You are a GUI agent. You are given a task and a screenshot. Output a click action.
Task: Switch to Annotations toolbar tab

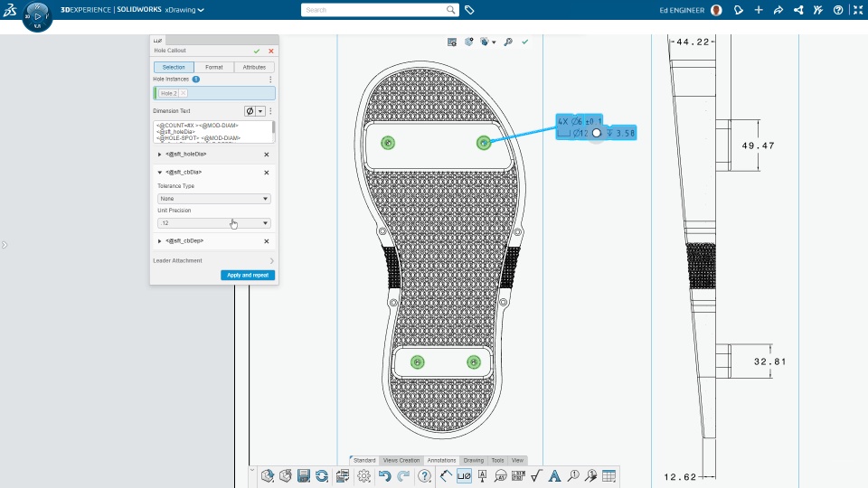[x=442, y=460]
